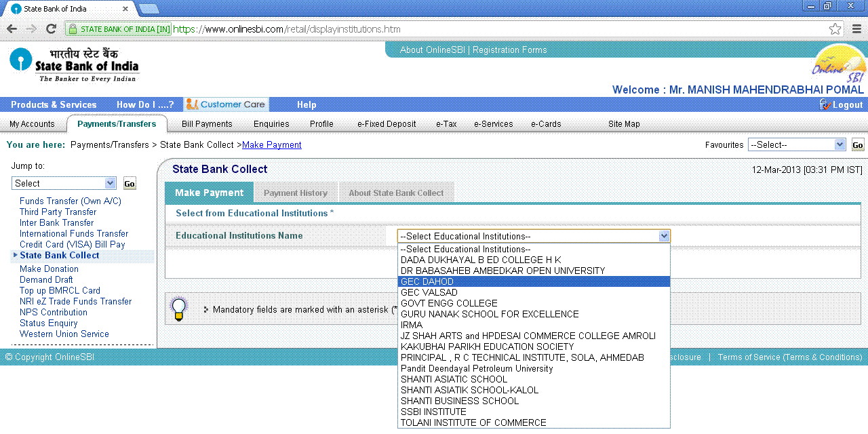Open the Chrome menu icon
This screenshot has width=868, height=434.
tap(856, 29)
